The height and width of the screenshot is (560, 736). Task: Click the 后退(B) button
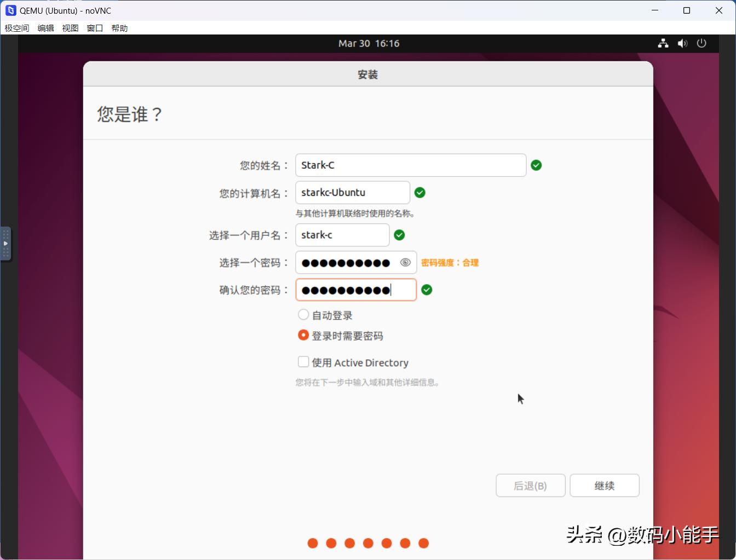coord(531,486)
